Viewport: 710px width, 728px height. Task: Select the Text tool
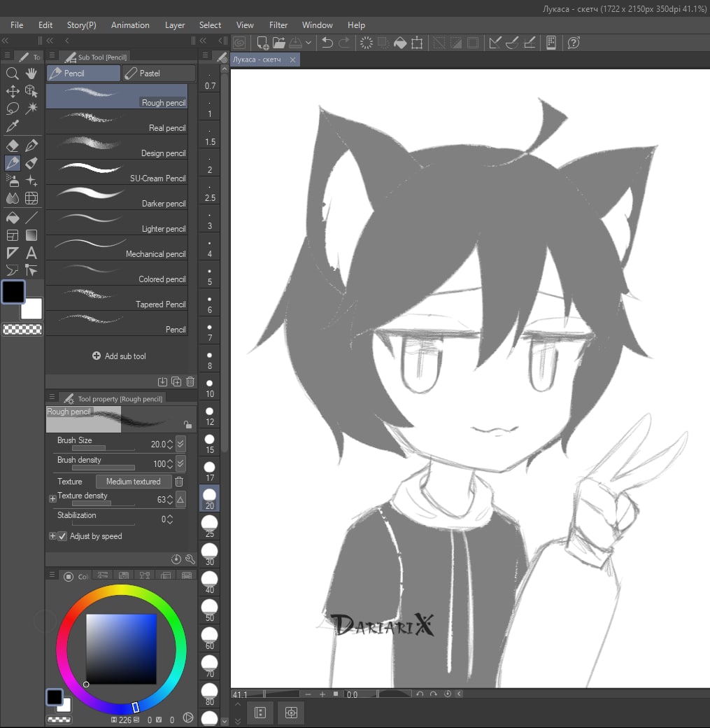[x=31, y=253]
